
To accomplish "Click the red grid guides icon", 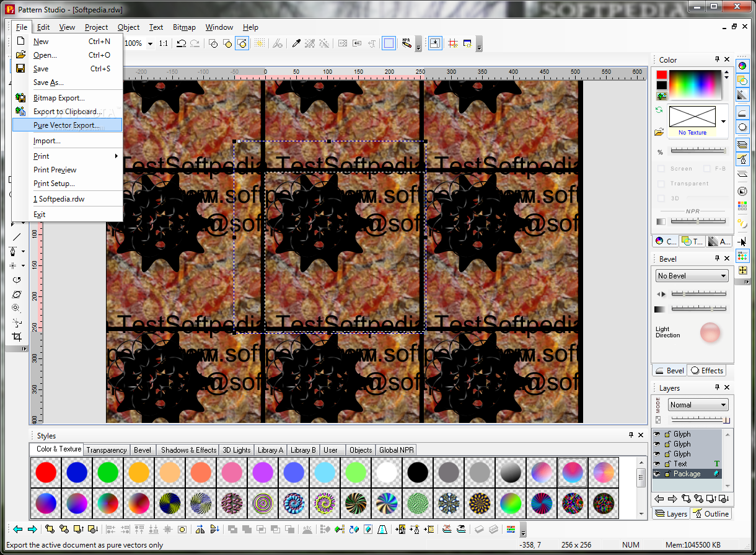I will (453, 43).
